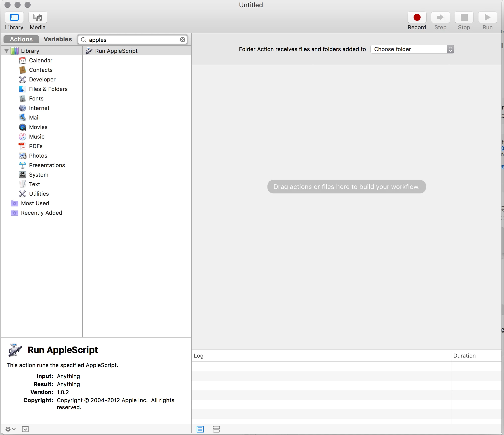Toggle the Library sidebar button

[14, 18]
